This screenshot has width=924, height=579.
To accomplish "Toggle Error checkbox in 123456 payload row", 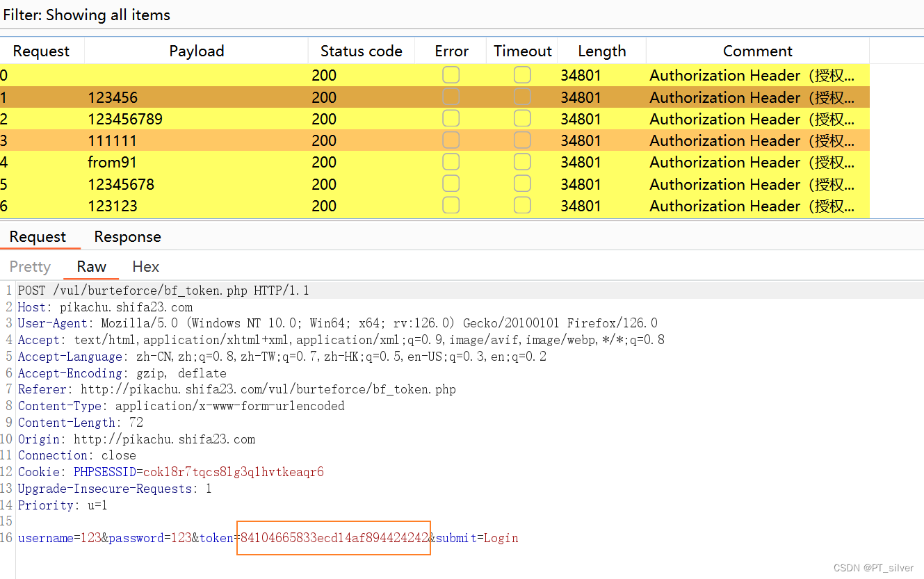I will click(451, 97).
